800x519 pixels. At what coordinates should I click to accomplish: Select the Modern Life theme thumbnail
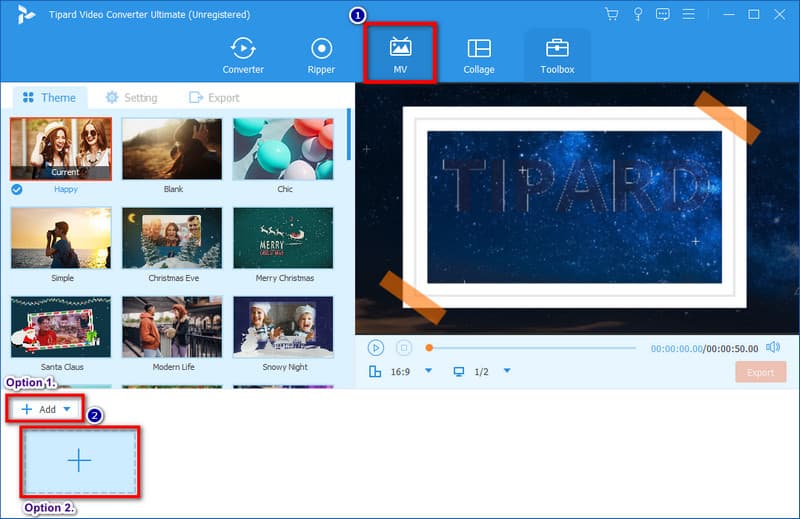[x=172, y=327]
